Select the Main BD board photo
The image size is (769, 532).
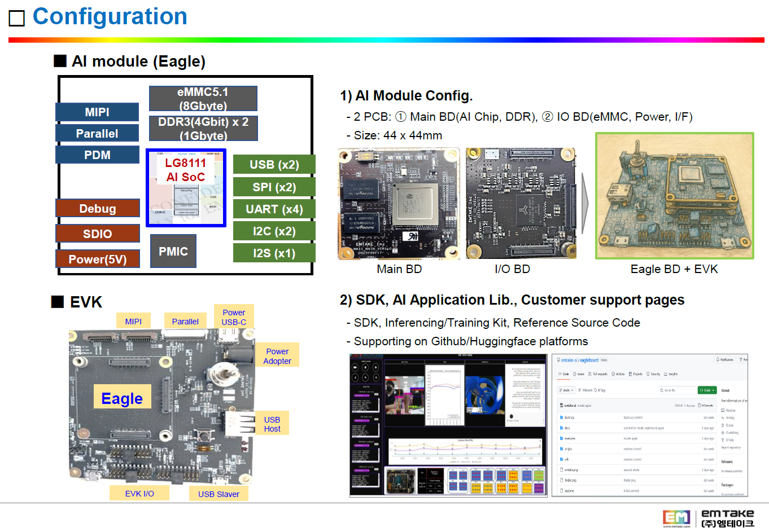pos(399,204)
